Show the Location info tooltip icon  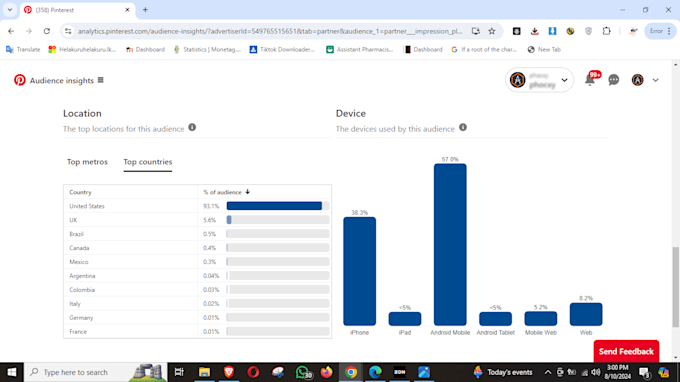click(x=192, y=127)
